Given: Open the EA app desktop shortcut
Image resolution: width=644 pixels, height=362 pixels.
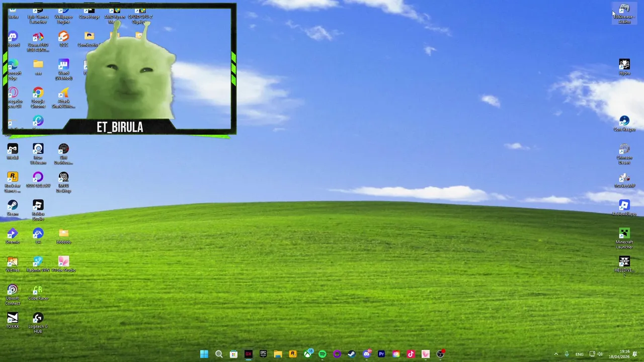Looking at the screenshot, I should coord(38,236).
